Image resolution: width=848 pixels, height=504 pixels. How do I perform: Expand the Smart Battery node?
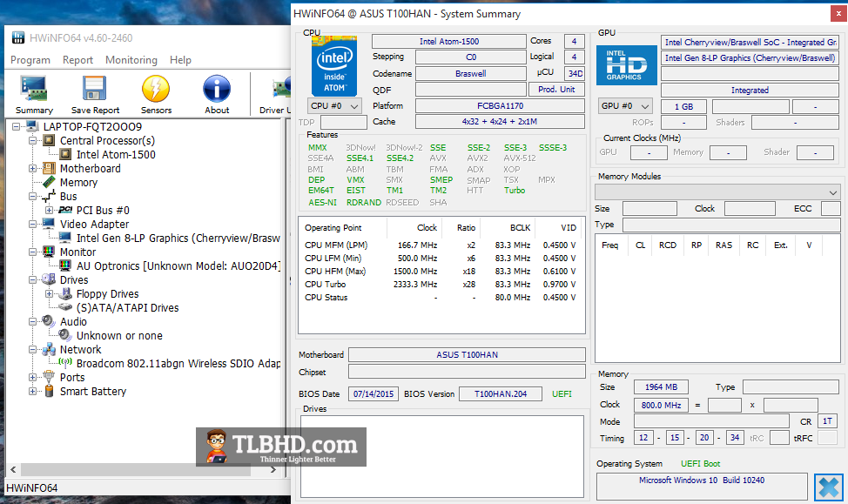click(x=32, y=391)
